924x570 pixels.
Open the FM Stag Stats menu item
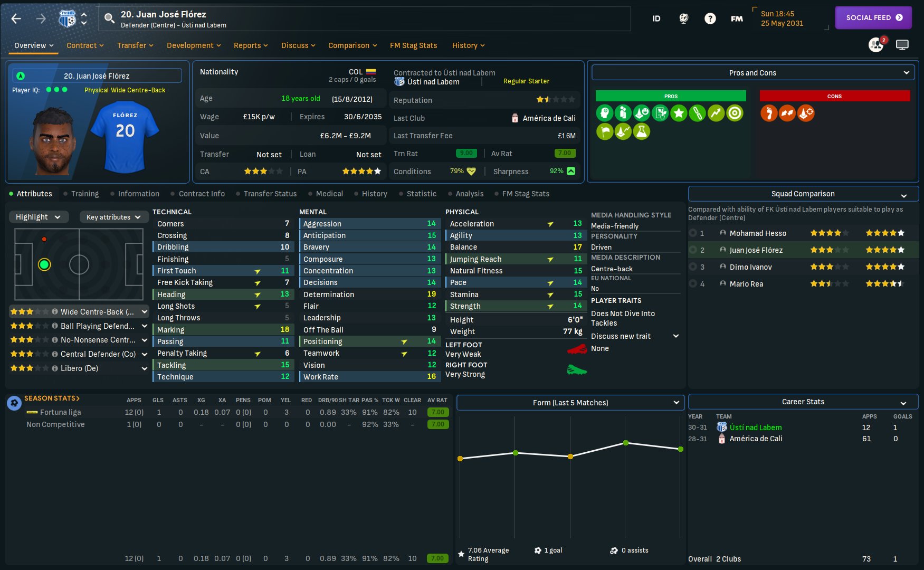tap(413, 45)
